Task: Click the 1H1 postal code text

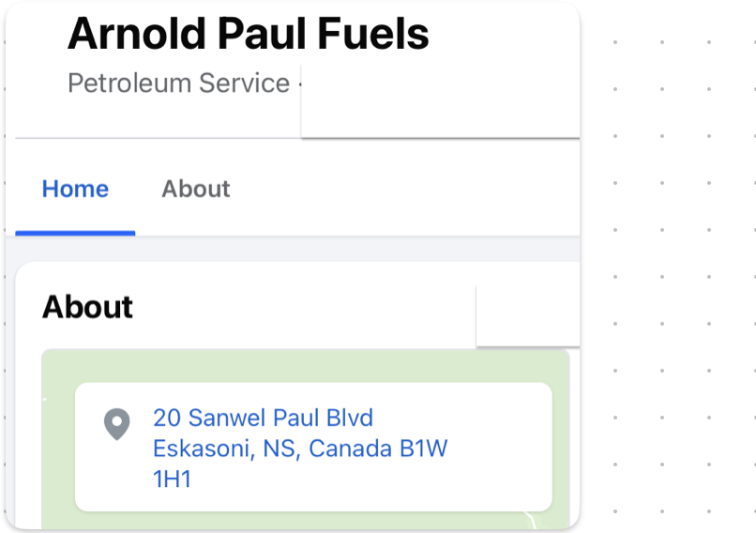Action: point(172,480)
